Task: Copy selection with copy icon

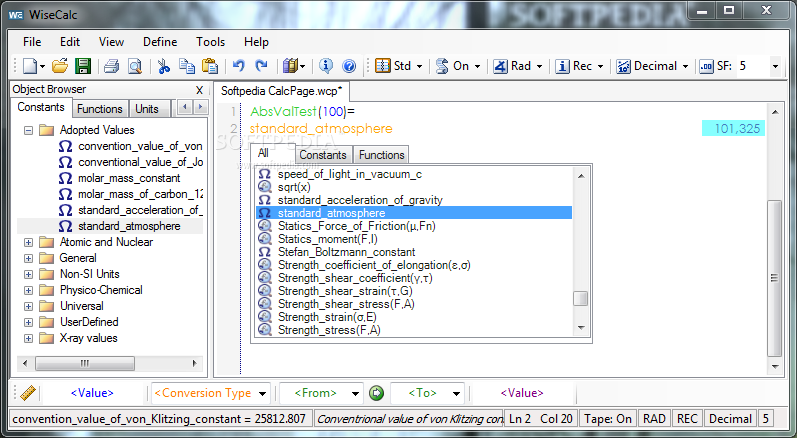Action: (187, 66)
